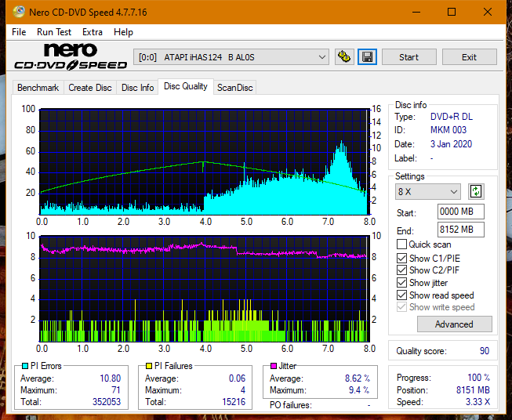Open the 8 X speed dropdown
The width and height of the screenshot is (512, 420).
click(428, 191)
